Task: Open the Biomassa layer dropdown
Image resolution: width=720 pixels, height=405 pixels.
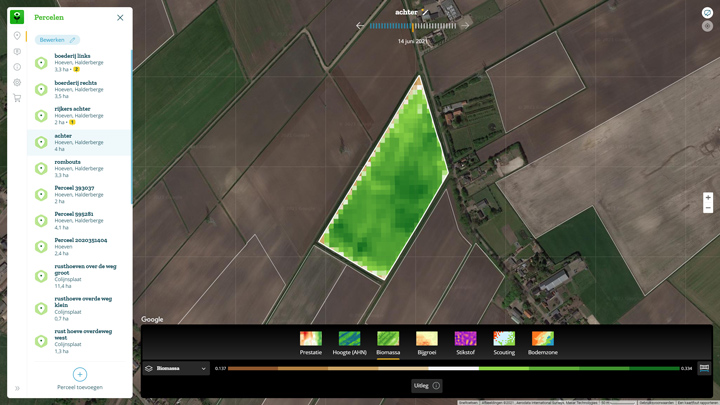Action: [x=176, y=368]
